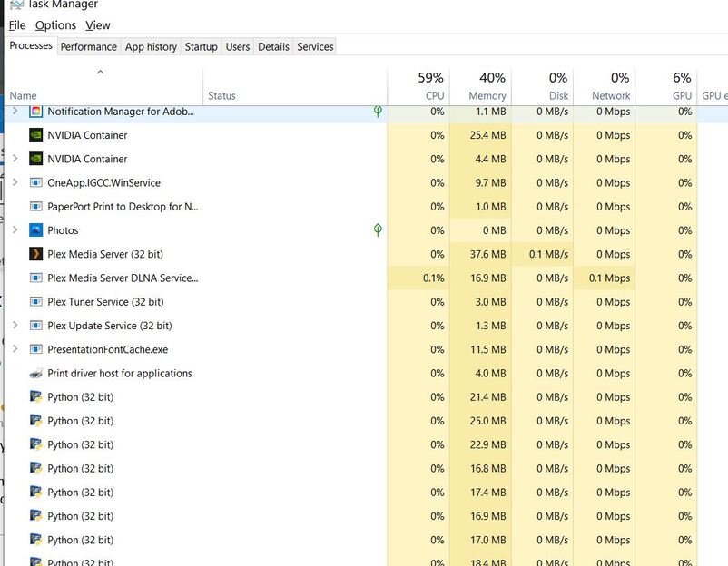Screen dimensions: 728x566
Task: Click the 37.6 MB memory value
Action: tap(487, 254)
